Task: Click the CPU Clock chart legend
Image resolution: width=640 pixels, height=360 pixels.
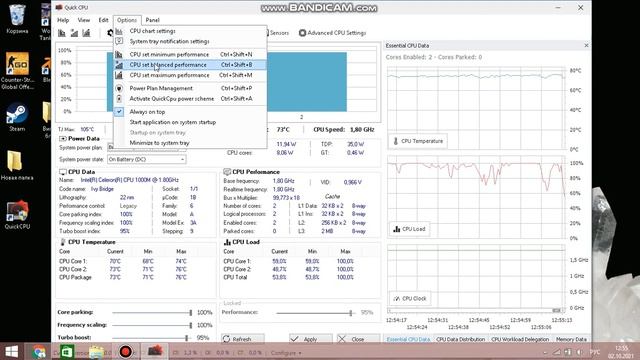Action: pos(409,299)
